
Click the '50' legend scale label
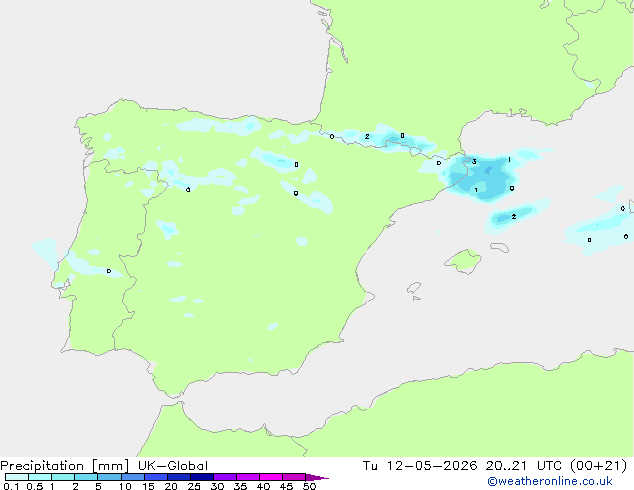309,486
